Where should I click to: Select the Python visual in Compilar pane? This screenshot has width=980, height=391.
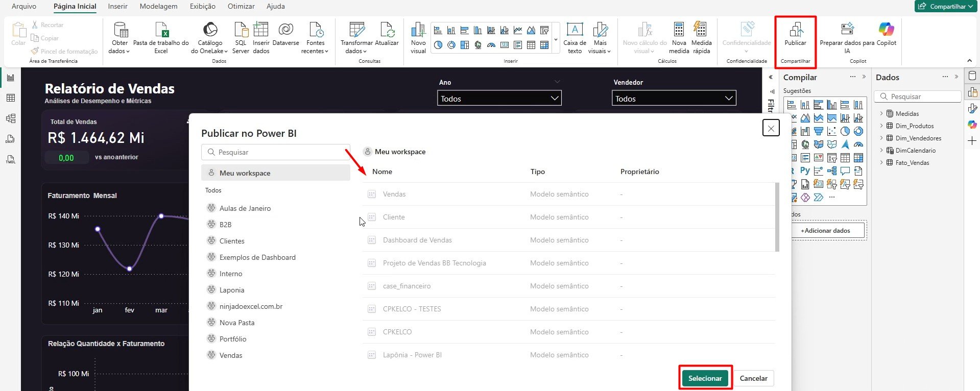point(805,170)
